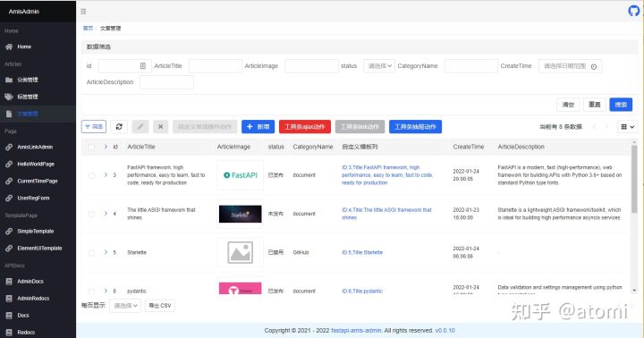Image resolution: width=644 pixels, height=338 pixels.
Task: Click the pencil bulk edit icon
Action: click(x=140, y=126)
